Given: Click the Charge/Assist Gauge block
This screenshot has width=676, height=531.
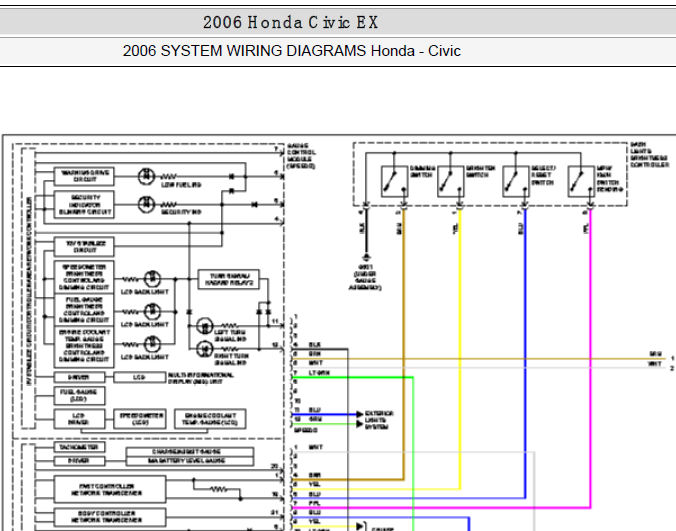Looking at the screenshot, I should [x=190, y=452].
